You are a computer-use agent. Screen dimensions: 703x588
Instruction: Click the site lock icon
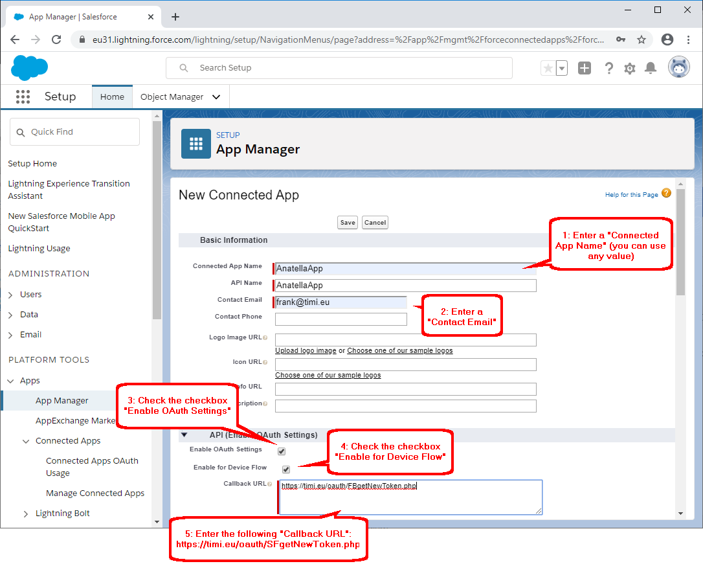click(x=82, y=40)
